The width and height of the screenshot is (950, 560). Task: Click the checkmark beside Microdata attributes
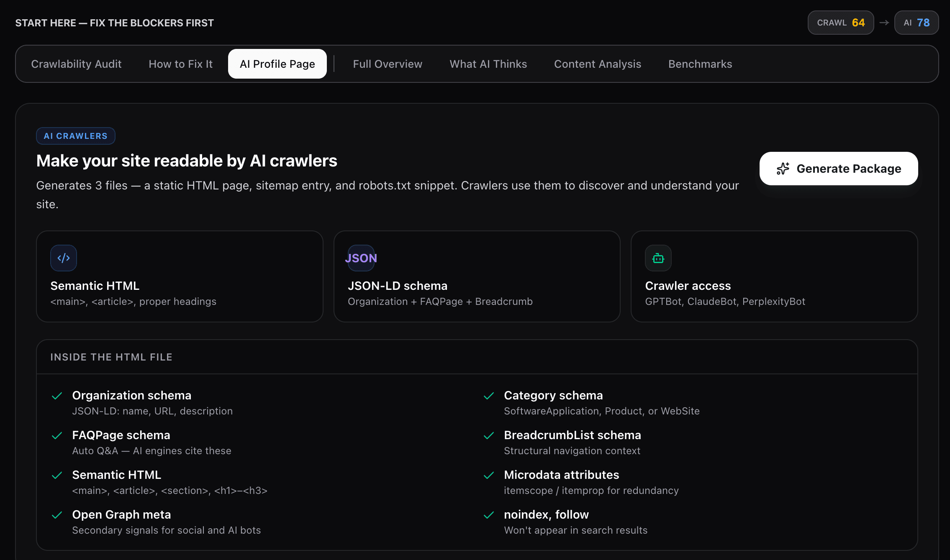[489, 476]
